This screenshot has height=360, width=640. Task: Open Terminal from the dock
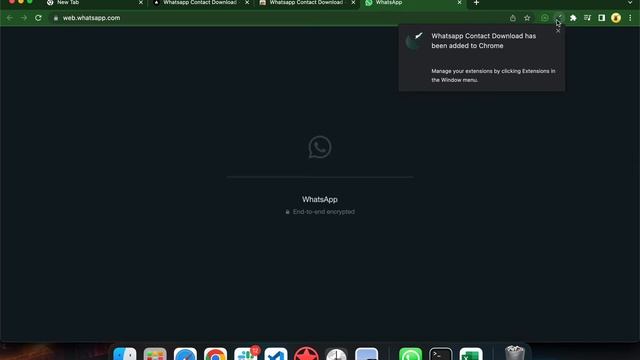[x=441, y=354]
